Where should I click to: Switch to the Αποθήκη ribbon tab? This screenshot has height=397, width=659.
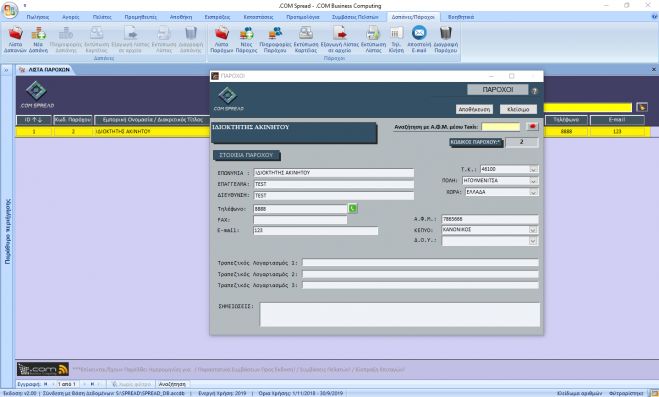[181, 17]
